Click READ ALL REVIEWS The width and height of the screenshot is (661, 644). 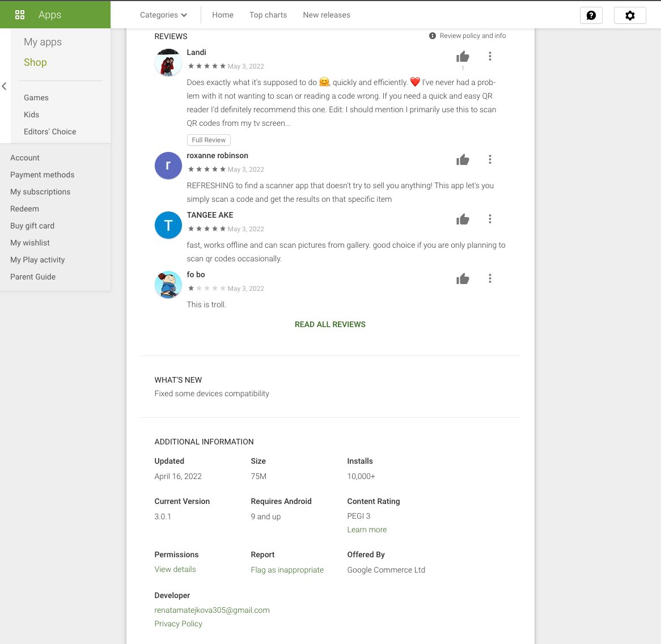point(330,324)
